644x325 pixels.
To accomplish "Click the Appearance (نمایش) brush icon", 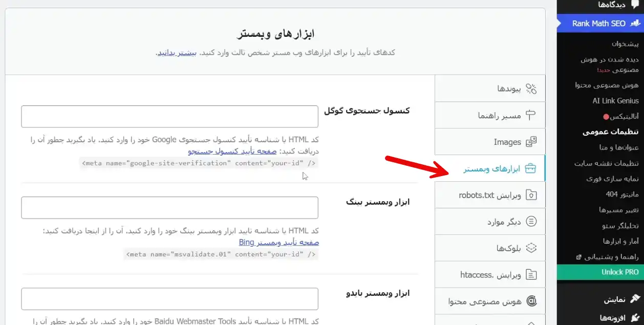I will [635, 298].
